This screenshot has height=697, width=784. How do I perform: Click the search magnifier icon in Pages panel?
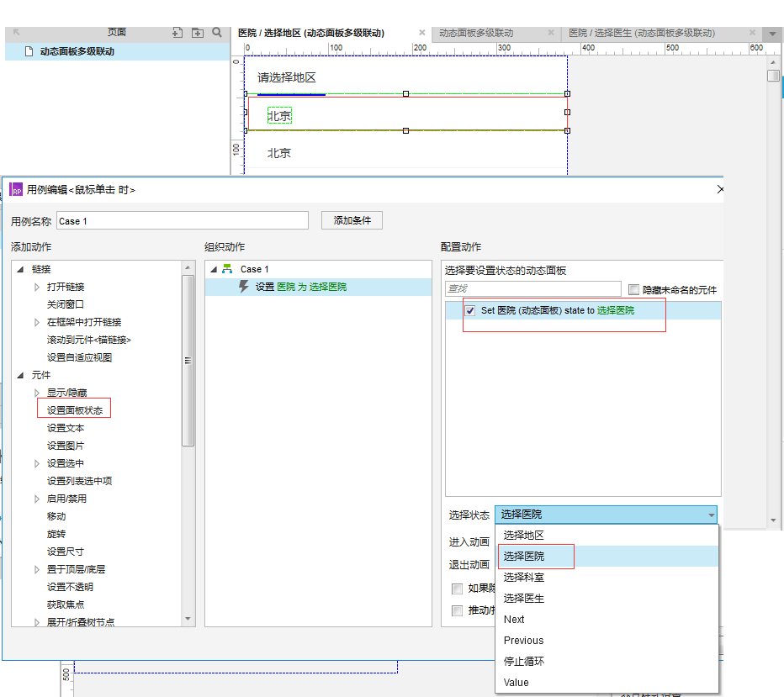(217, 32)
